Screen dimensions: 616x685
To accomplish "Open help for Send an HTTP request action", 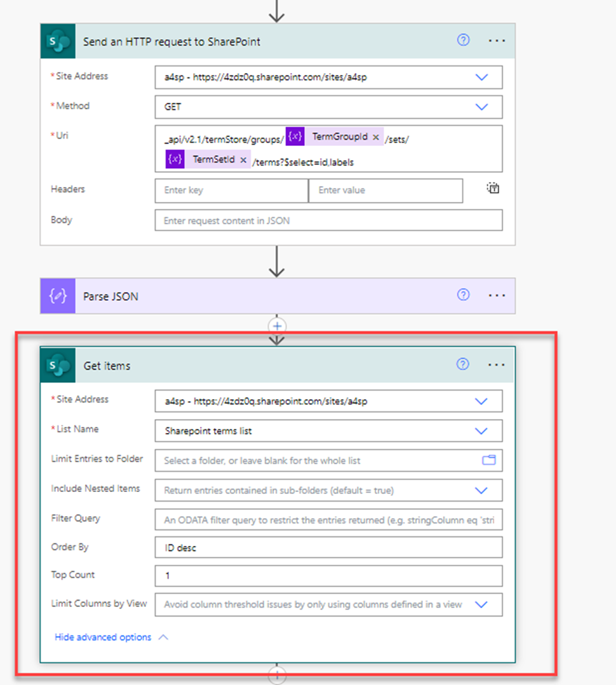I will click(463, 40).
